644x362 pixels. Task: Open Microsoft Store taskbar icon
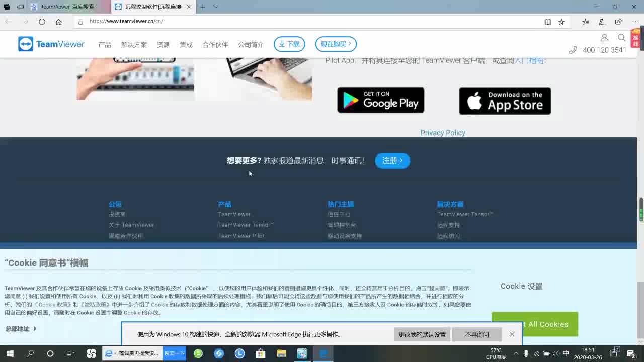click(260, 353)
